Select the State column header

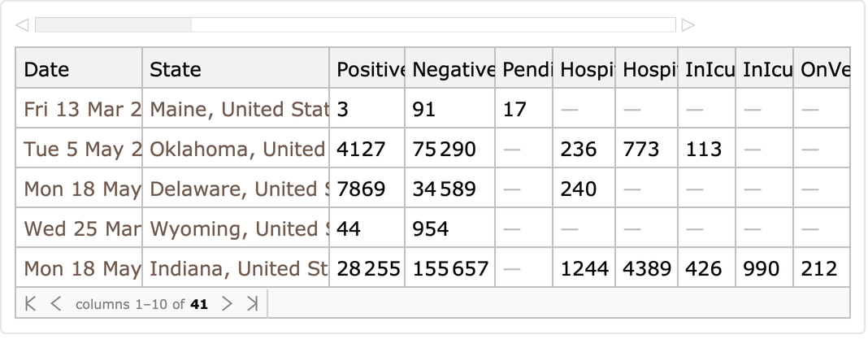pyautogui.click(x=236, y=70)
